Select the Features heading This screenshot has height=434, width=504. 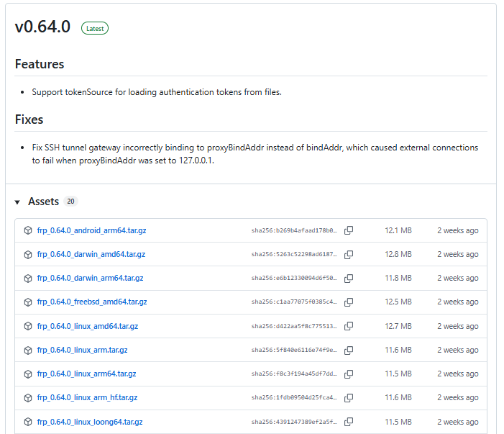40,64
